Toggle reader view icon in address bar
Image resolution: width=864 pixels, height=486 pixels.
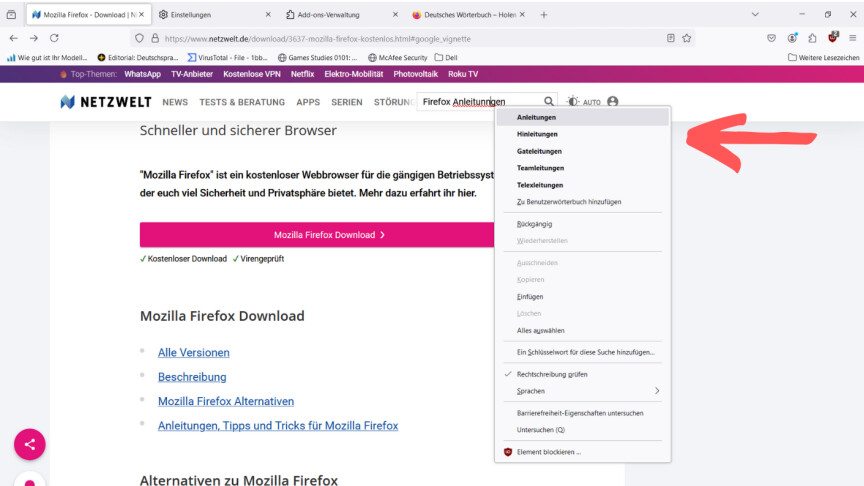coord(671,38)
